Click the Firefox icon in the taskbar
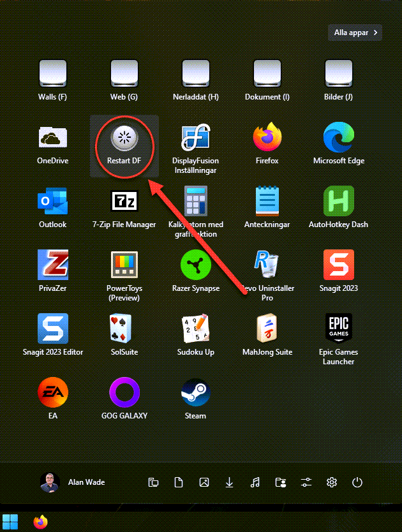 coord(41,521)
